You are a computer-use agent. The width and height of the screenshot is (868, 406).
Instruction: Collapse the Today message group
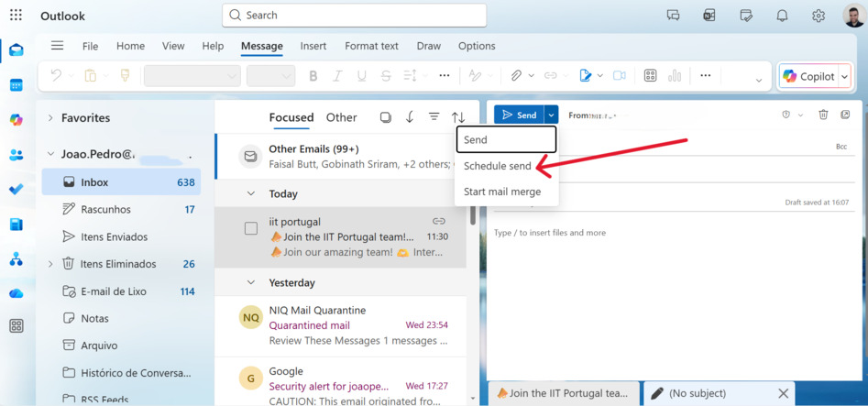[x=251, y=194]
